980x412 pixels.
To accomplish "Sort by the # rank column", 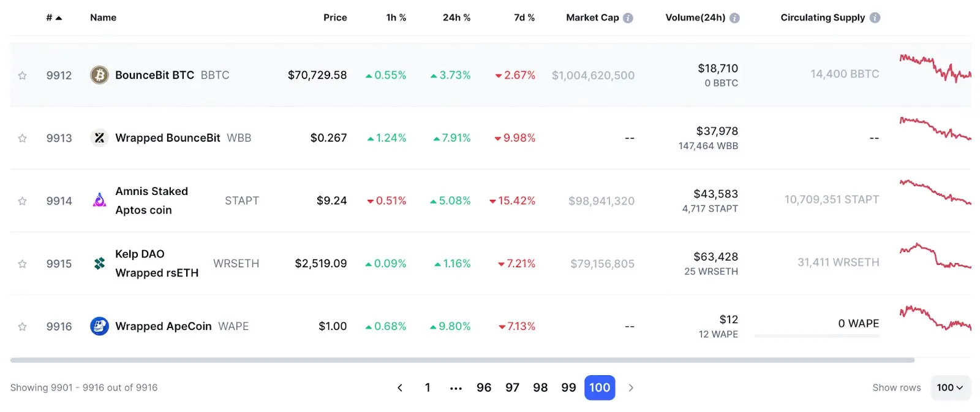I will click(x=54, y=18).
